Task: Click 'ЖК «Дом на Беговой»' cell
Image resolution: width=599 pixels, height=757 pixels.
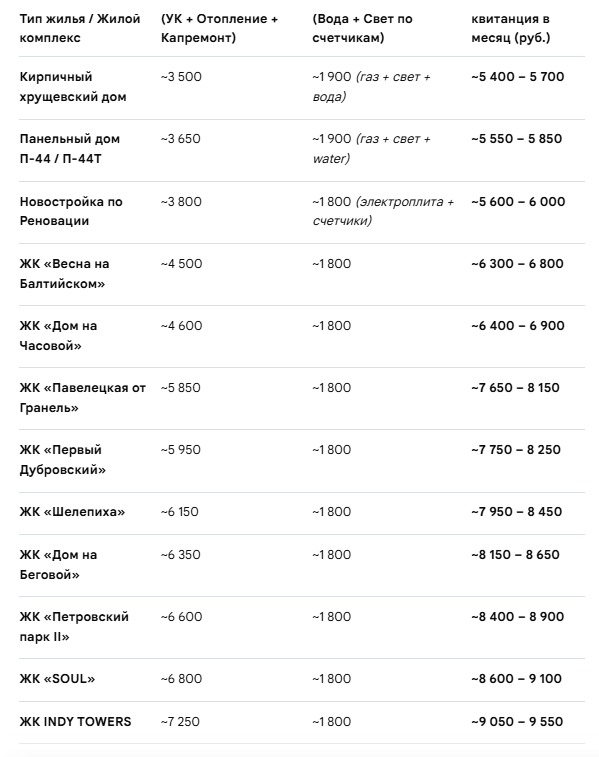Action: (58, 564)
